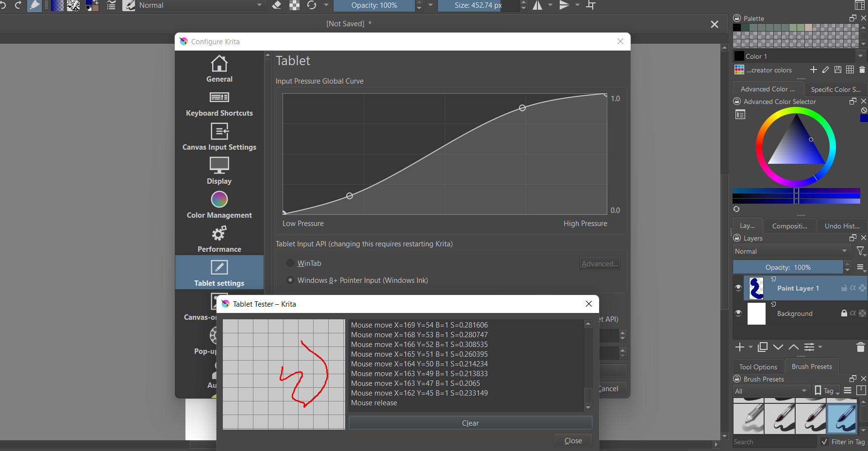This screenshot has width=868, height=451.
Task: Open Keyboard Shortcuts settings page
Action: pyautogui.click(x=219, y=103)
